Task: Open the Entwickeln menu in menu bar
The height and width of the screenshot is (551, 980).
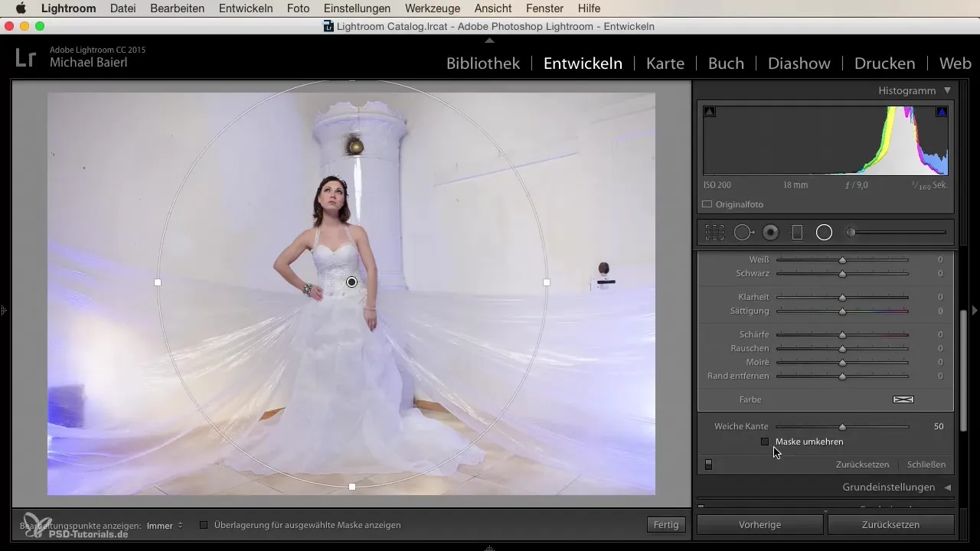Action: 246,8
